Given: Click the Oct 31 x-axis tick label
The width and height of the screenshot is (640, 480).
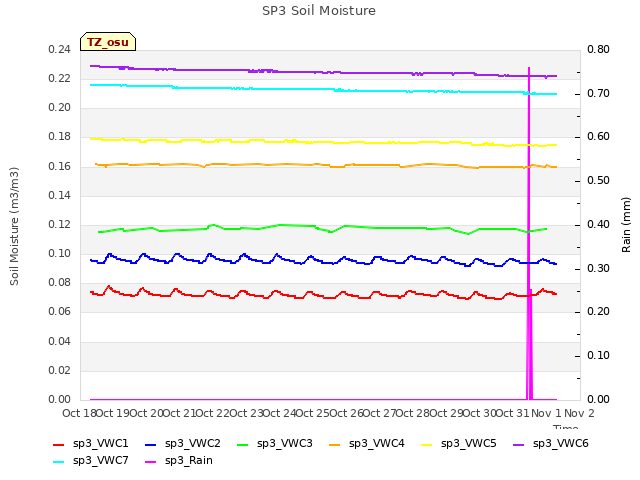Looking at the screenshot, I should [x=513, y=413].
